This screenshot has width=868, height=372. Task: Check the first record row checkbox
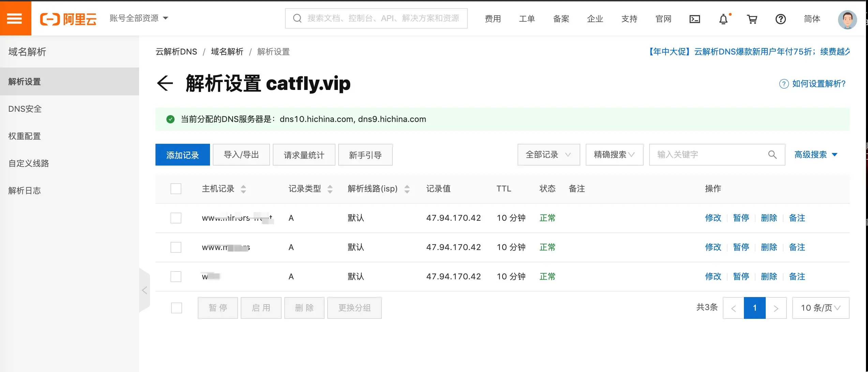coord(176,218)
